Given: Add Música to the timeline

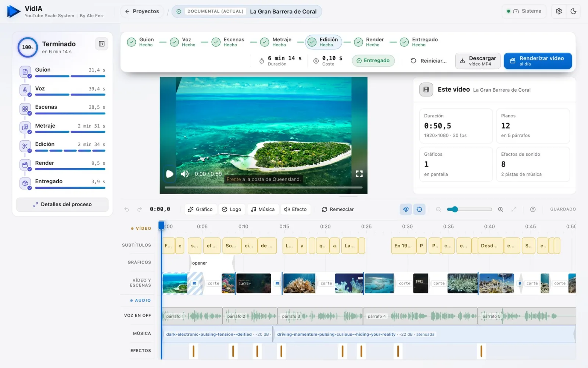Looking at the screenshot, I should [263, 209].
